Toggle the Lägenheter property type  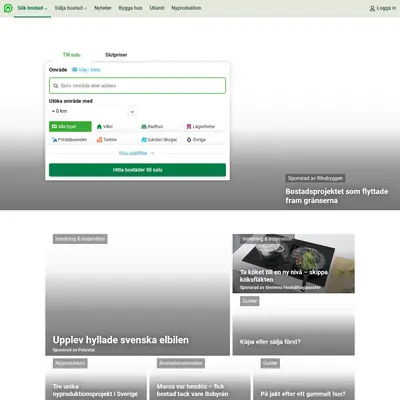(205, 126)
